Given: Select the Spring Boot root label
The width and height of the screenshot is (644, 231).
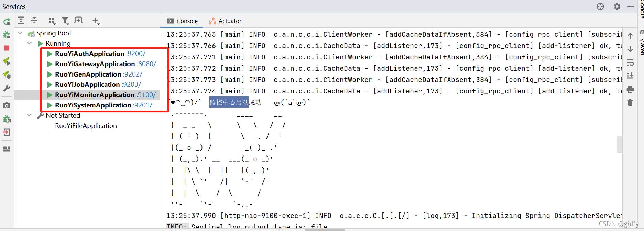Looking at the screenshot, I should 54,33.
